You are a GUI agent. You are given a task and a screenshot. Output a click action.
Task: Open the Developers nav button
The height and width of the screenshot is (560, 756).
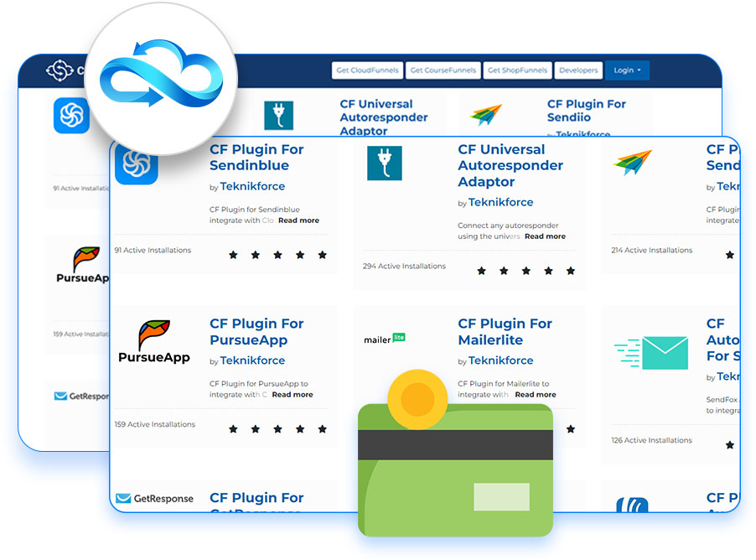point(578,70)
